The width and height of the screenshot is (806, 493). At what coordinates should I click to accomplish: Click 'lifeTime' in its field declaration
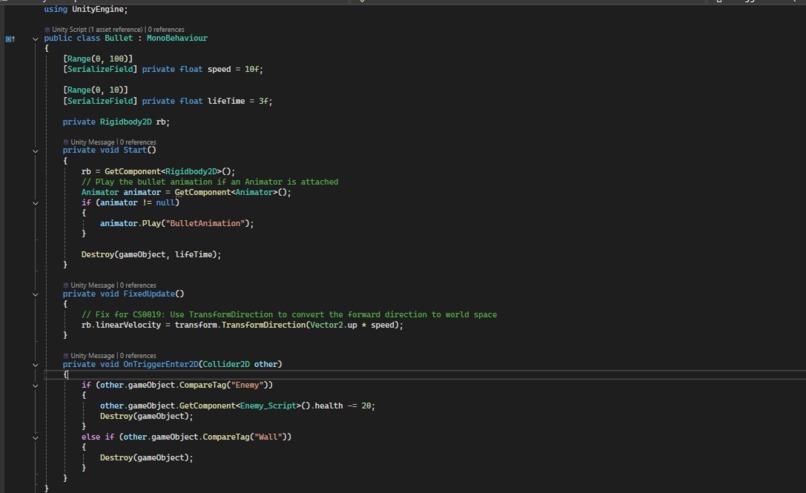point(226,101)
